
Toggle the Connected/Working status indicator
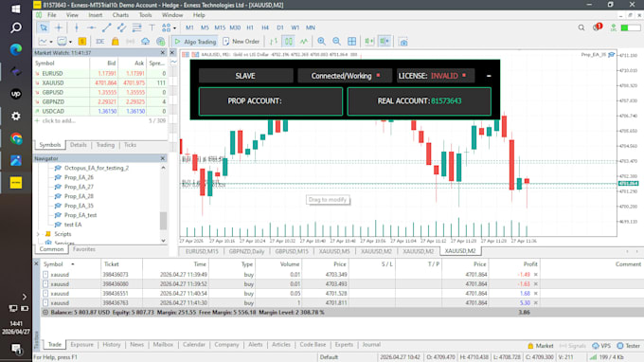point(345,76)
